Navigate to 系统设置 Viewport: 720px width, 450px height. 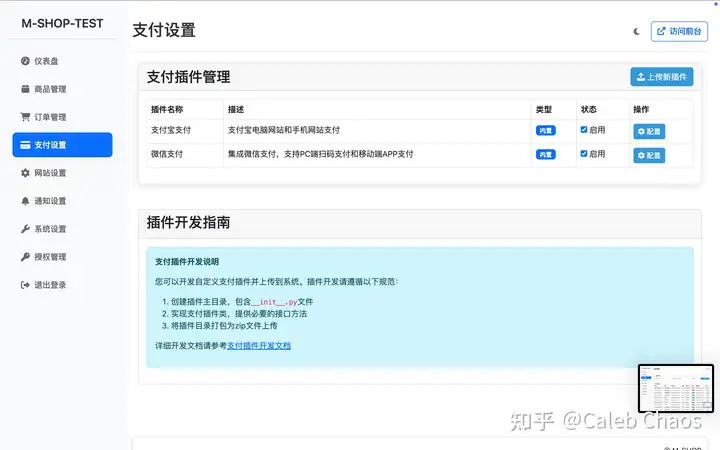click(62, 229)
